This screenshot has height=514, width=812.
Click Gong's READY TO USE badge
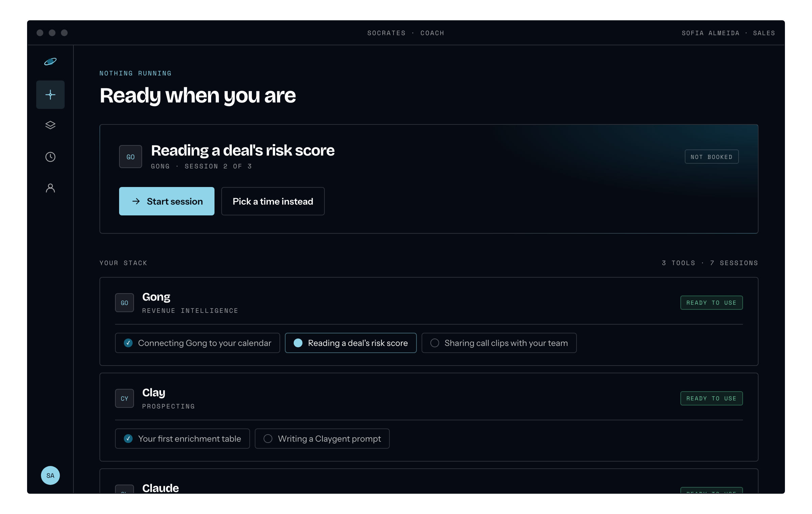(712, 303)
